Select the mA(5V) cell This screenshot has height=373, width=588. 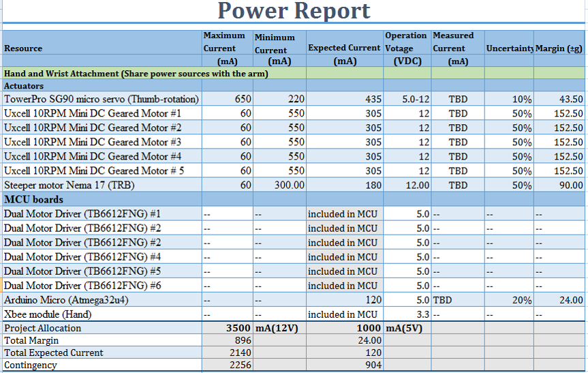point(407,328)
